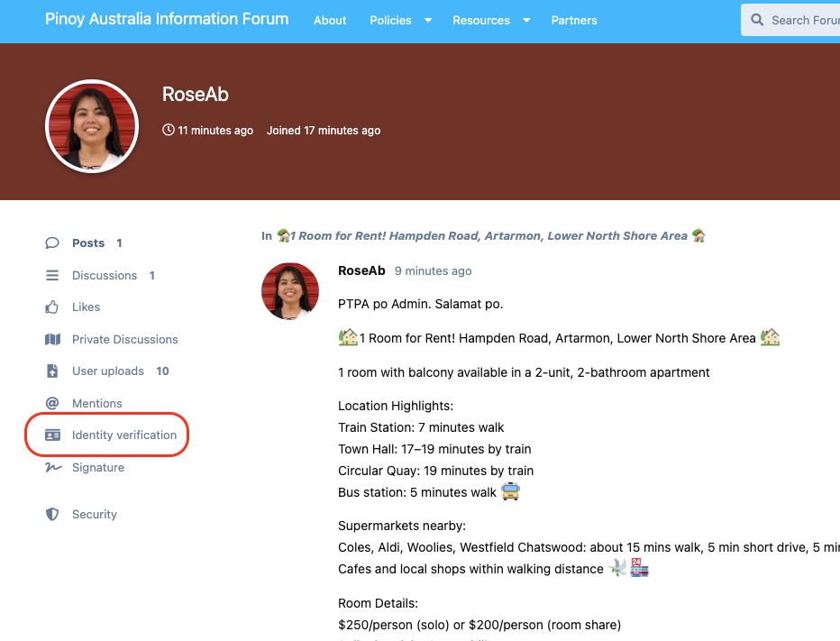Click the post's 9 minutes ago timestamp
The height and width of the screenshot is (641, 840).
pyautogui.click(x=433, y=271)
